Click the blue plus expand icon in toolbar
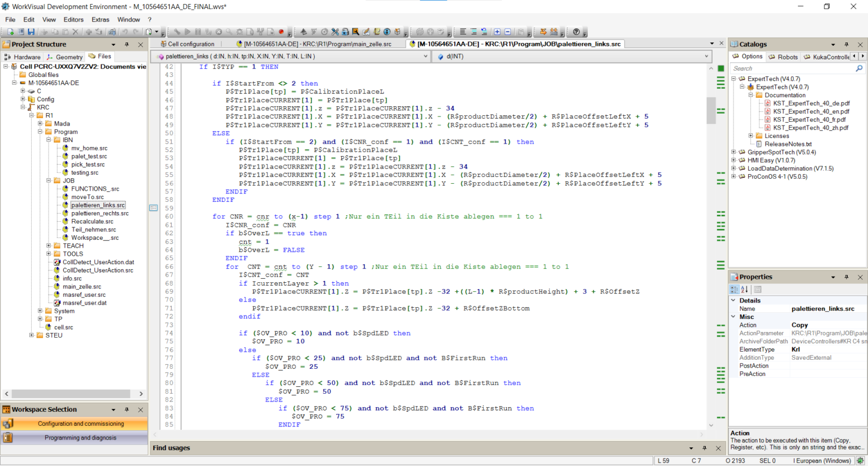Image resolution: width=868 pixels, height=466 pixels. (x=497, y=32)
